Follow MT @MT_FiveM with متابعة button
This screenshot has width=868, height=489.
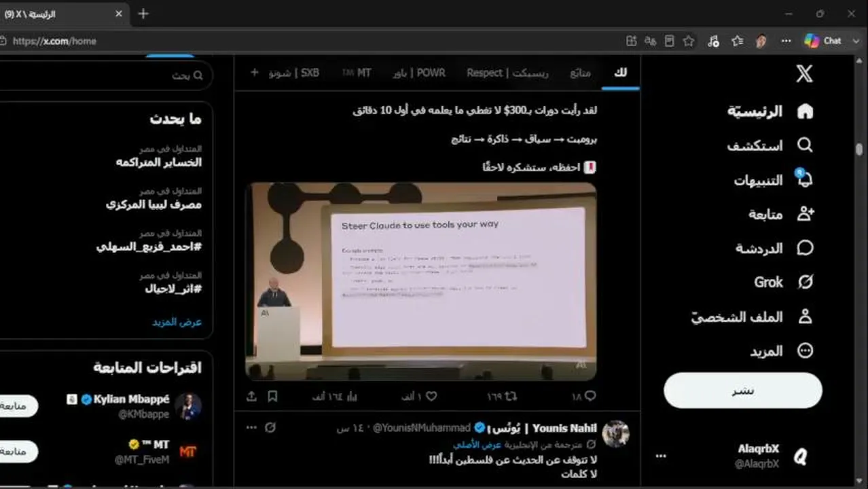[x=14, y=451]
